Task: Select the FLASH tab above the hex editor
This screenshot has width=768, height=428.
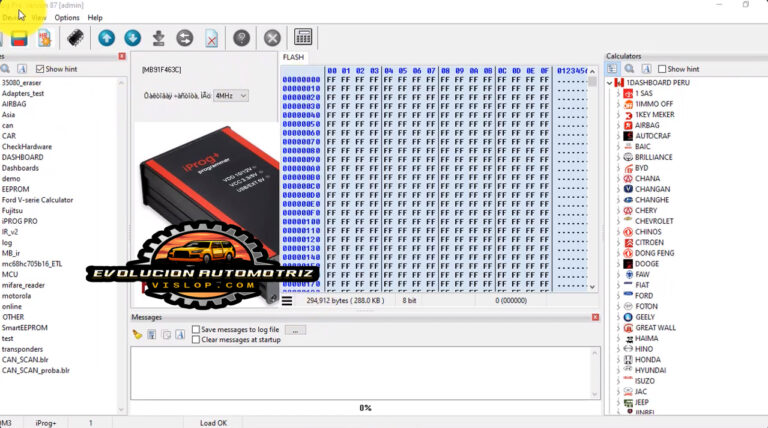Action: (x=294, y=57)
